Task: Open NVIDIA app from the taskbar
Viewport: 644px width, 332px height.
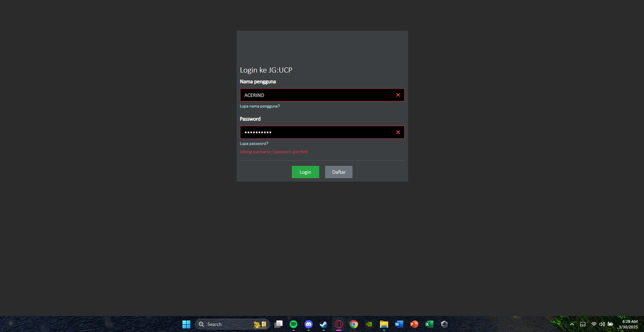Action: click(369, 324)
